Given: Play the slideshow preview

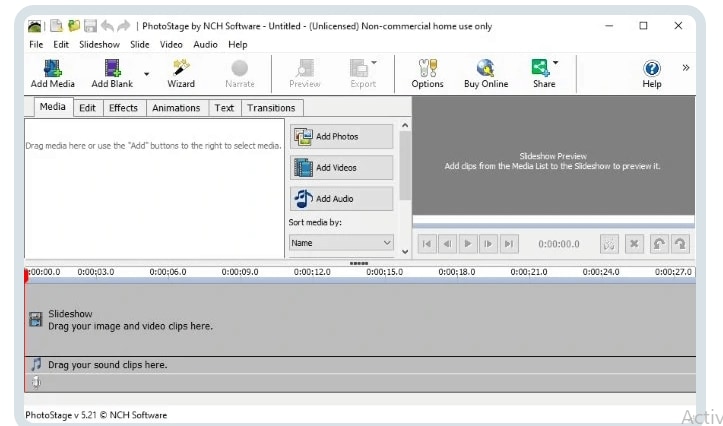Looking at the screenshot, I should 468,244.
